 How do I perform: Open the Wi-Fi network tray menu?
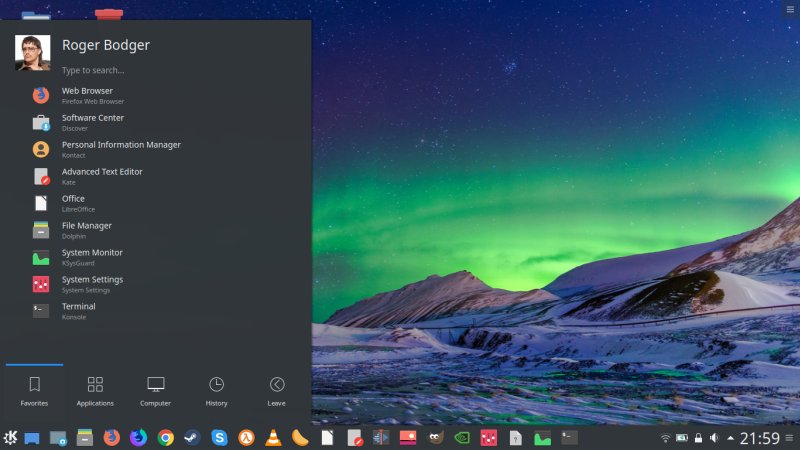[x=665, y=438]
